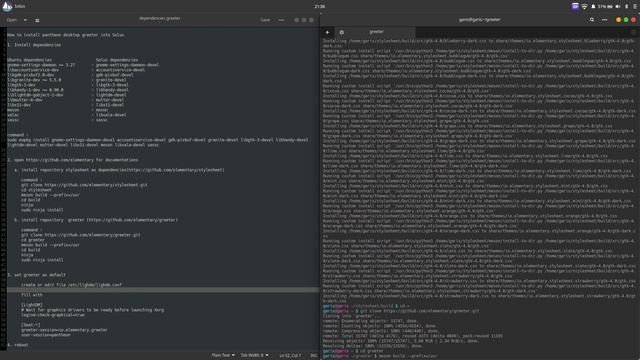
Task: Click the Save button in text editor
Action: (x=265, y=20)
